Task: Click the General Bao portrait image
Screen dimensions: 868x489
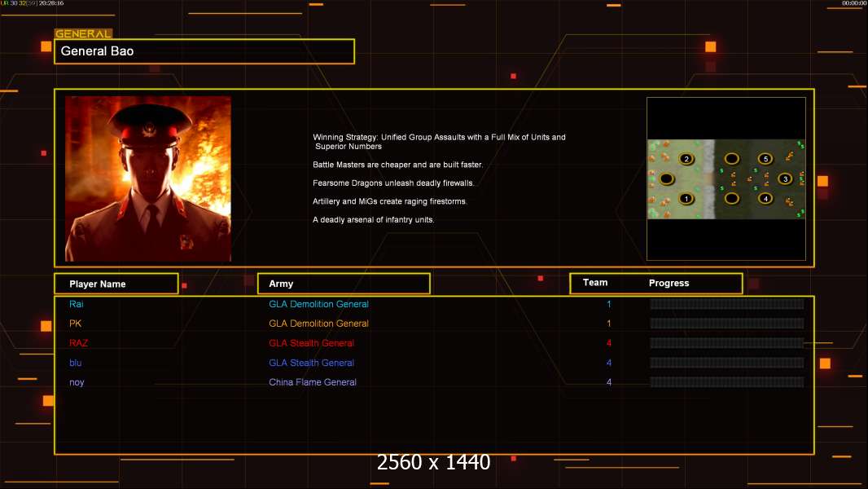Action: (x=148, y=178)
